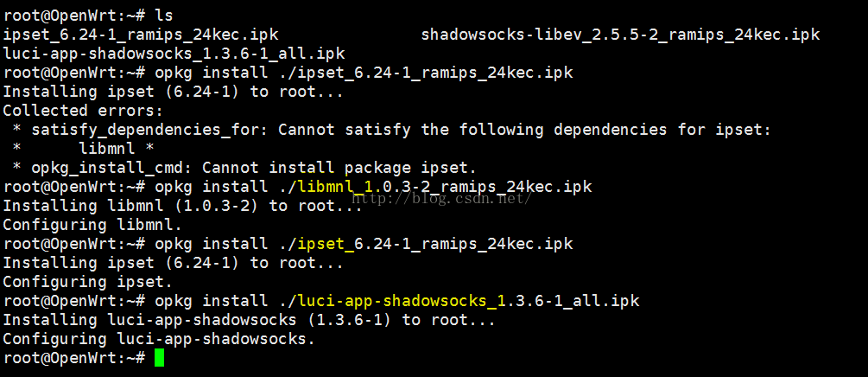The width and height of the screenshot is (868, 377).
Task: Select luci-app-shadowsocks_1.3.6-1_all.ipk in the ls output
Action: click(174, 54)
